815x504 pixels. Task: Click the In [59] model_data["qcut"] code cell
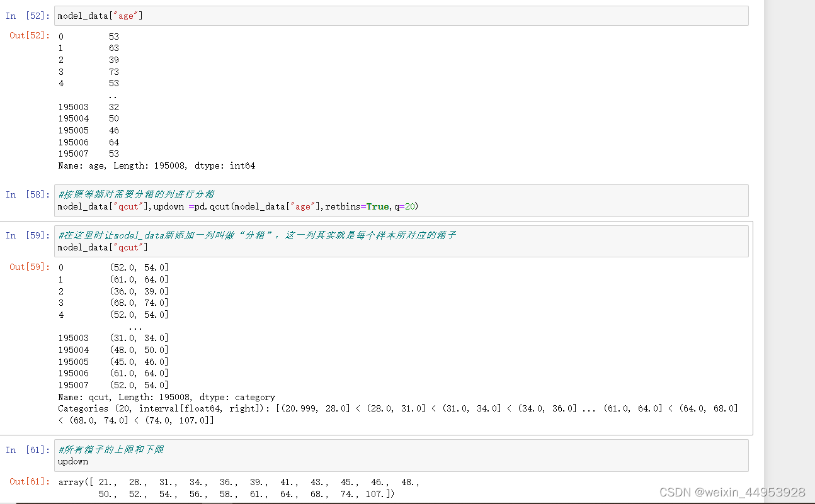[x=401, y=241]
